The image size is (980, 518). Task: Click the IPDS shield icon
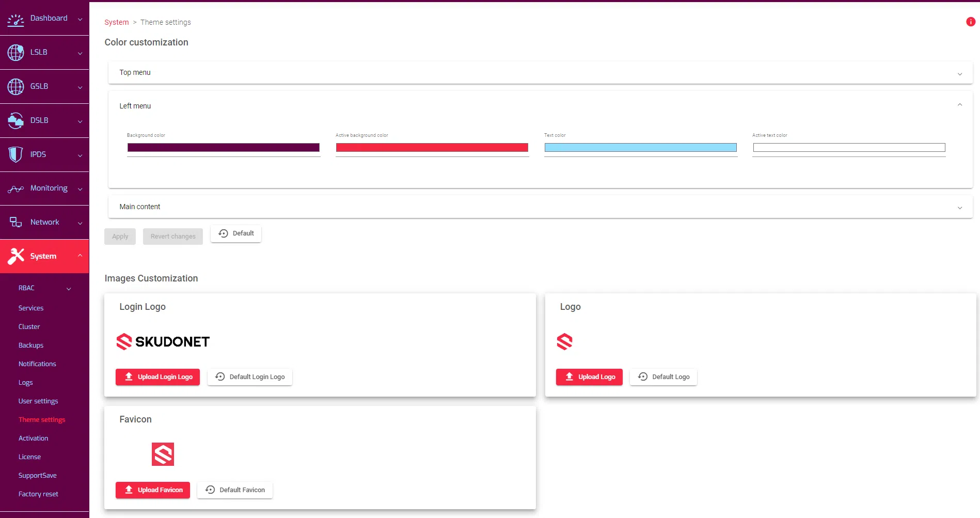15,154
